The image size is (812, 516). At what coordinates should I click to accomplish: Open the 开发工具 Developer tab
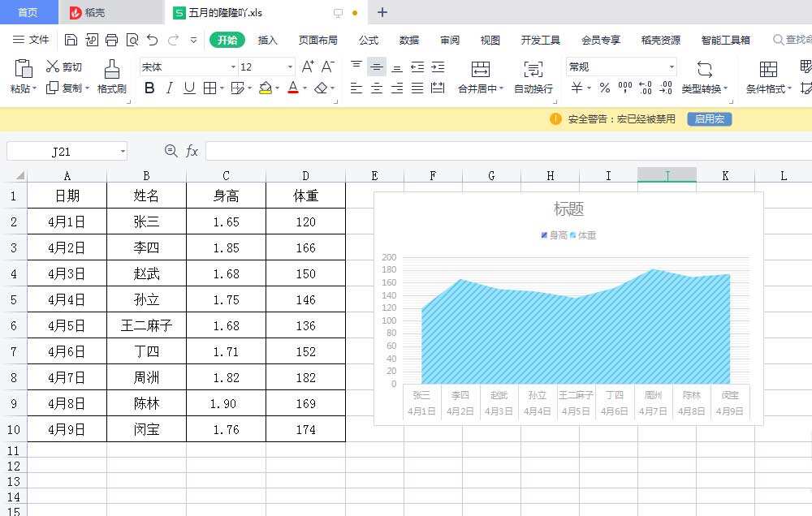click(x=540, y=40)
